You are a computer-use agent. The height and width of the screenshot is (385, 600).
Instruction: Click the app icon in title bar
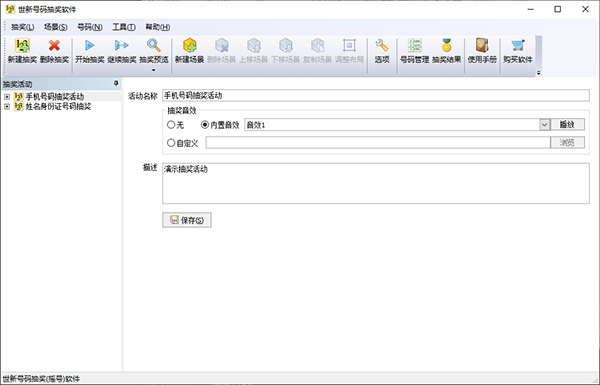[10, 9]
